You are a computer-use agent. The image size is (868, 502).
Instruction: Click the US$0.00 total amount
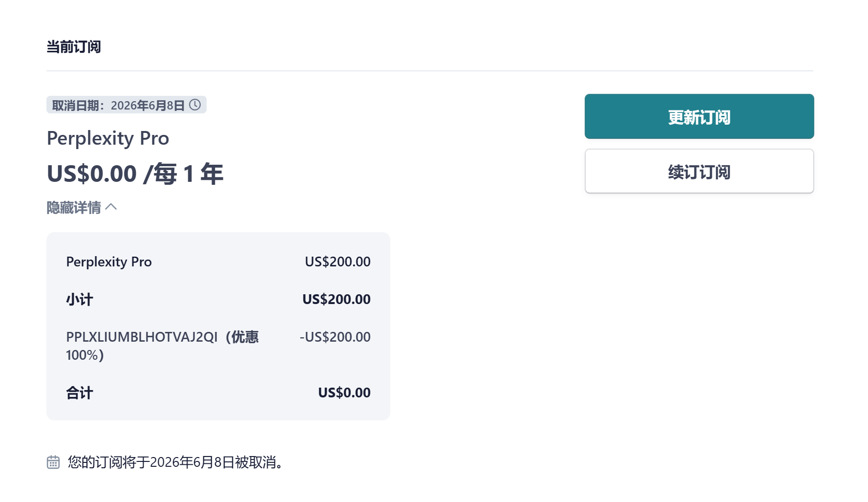(x=344, y=393)
